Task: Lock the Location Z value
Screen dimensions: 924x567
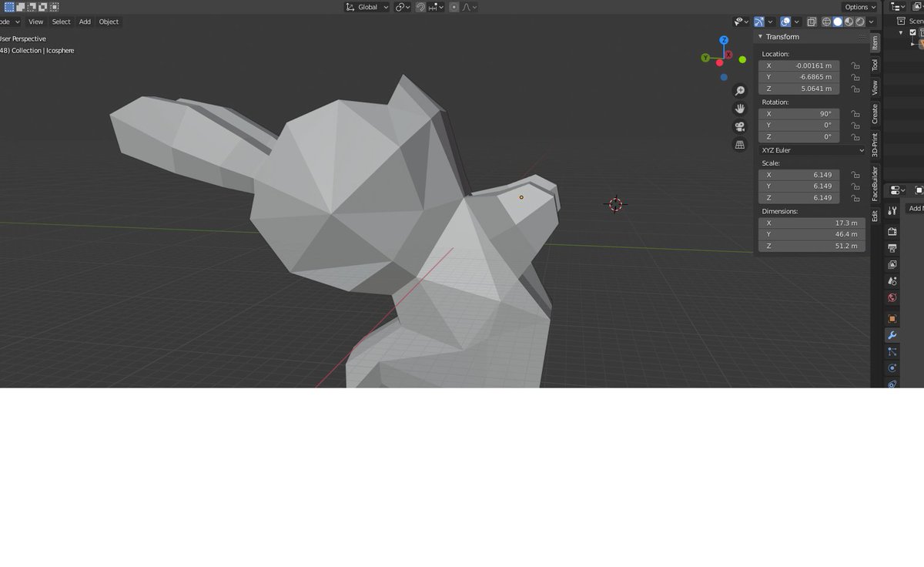Action: (x=855, y=89)
